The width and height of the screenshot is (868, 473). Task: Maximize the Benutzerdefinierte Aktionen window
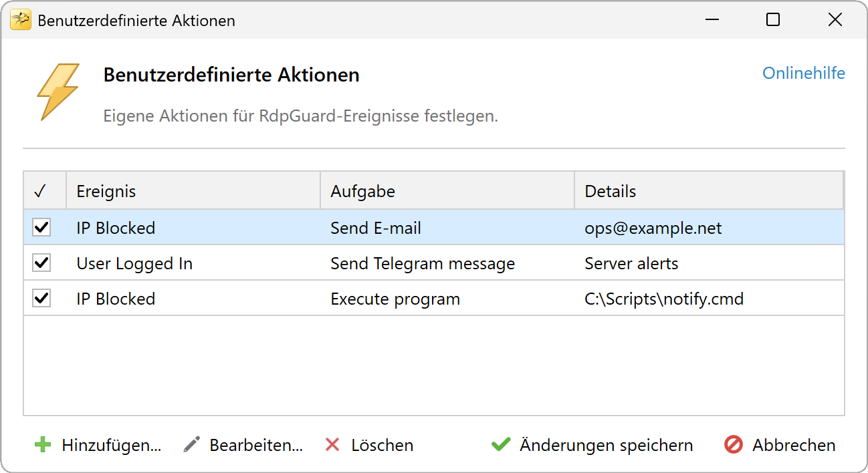[x=773, y=20]
